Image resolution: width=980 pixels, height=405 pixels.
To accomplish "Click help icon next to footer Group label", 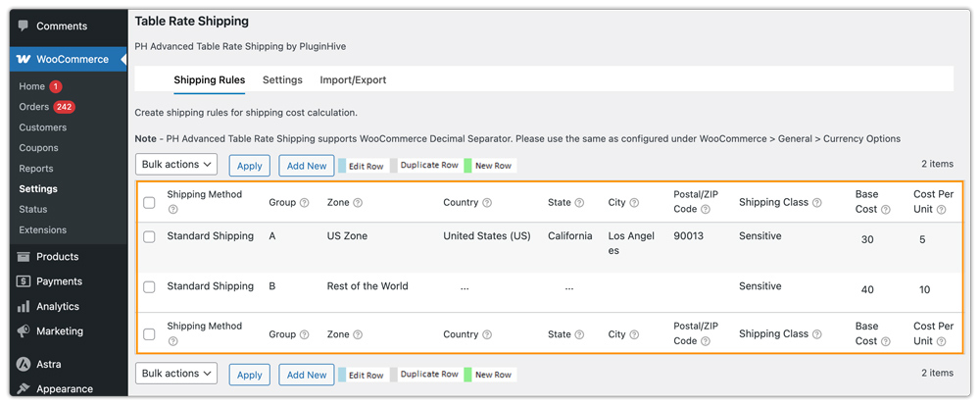I will click(305, 334).
